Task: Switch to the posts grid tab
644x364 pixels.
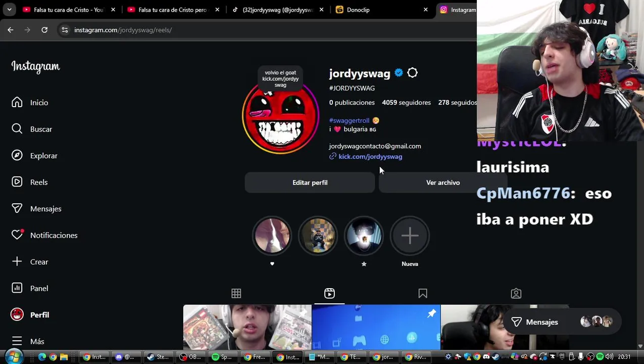Action: (236, 293)
